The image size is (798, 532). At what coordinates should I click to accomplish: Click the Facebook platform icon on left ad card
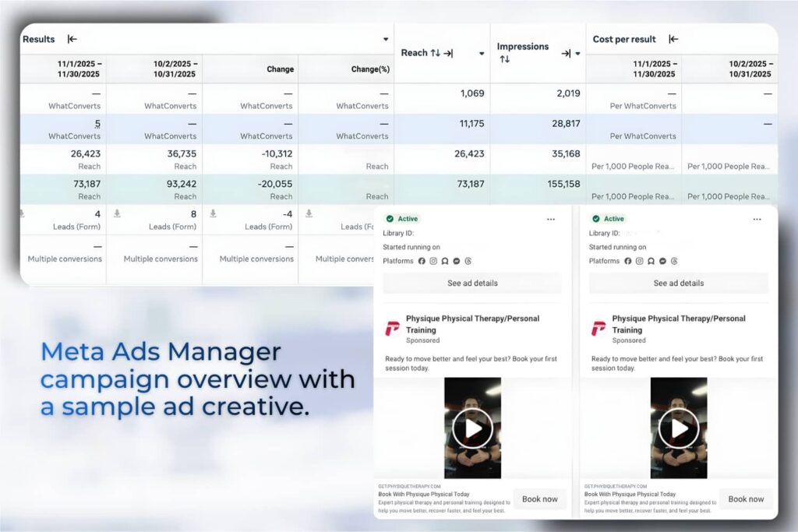[422, 261]
